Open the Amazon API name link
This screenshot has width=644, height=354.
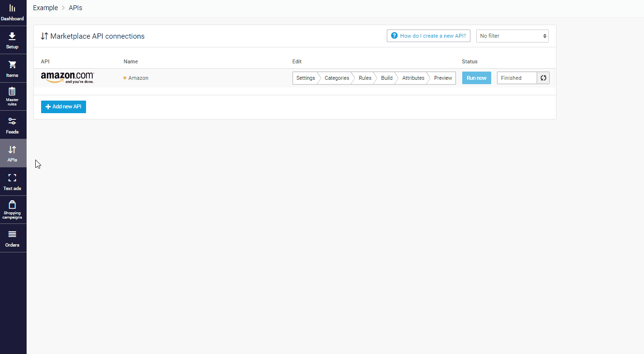138,78
